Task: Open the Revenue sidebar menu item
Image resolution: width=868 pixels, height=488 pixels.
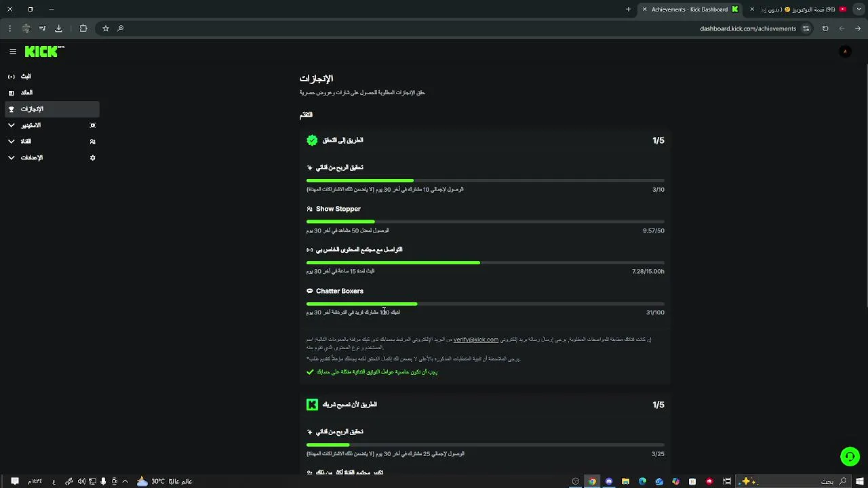Action: (x=52, y=93)
